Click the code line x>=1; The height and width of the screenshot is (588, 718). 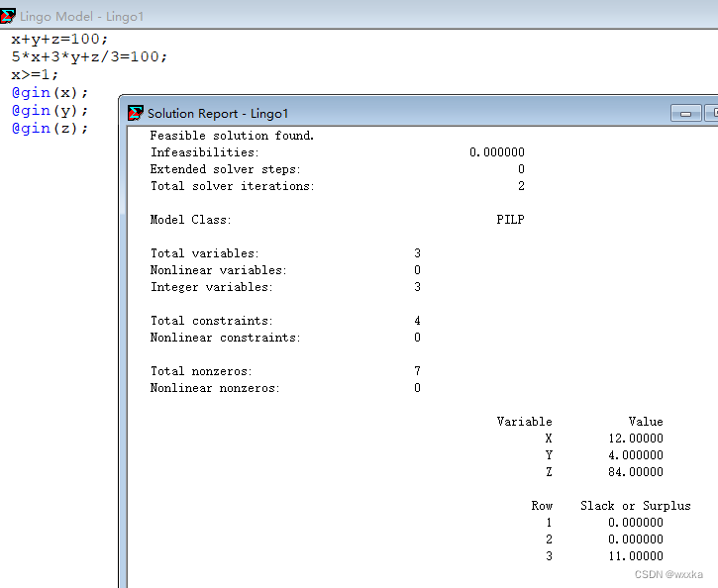35,74
